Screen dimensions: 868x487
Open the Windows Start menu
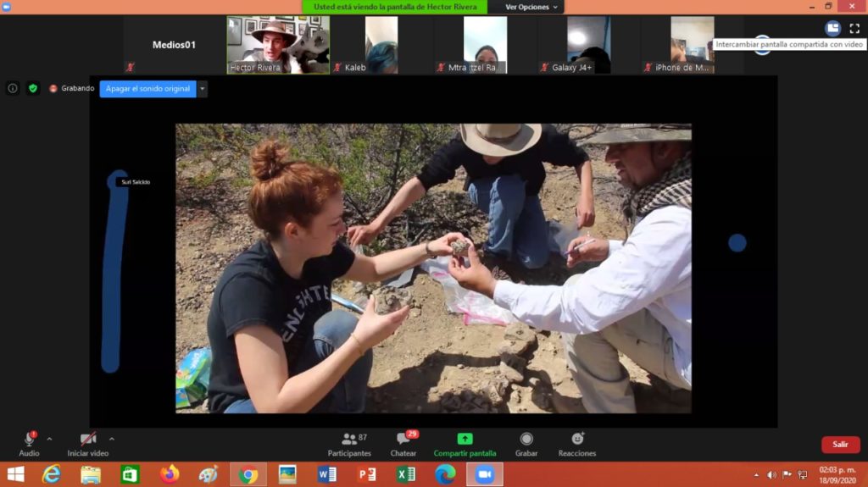pyautogui.click(x=15, y=475)
